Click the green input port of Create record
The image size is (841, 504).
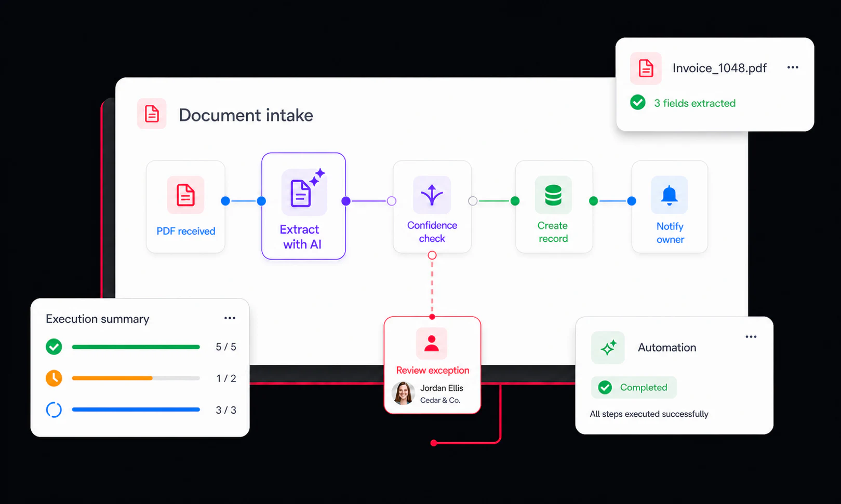coord(515,201)
